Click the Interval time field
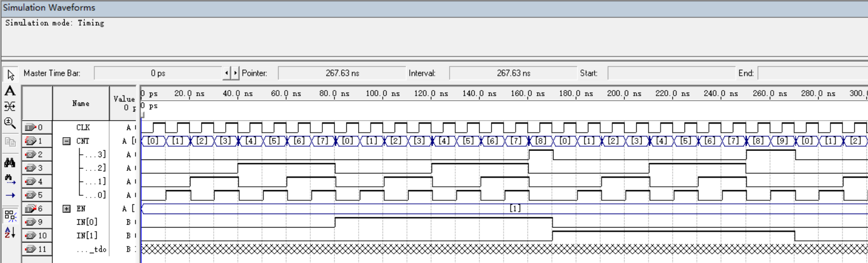Image resolution: width=868 pixels, height=263 pixels. pyautogui.click(x=513, y=73)
